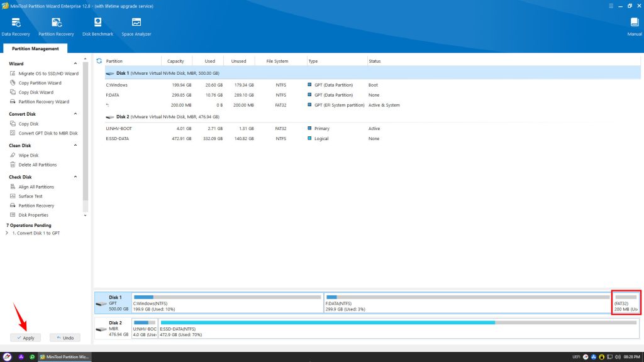This screenshot has width=644, height=362.
Task: Click the sidebar scroll up arrow
Action: coord(86,60)
